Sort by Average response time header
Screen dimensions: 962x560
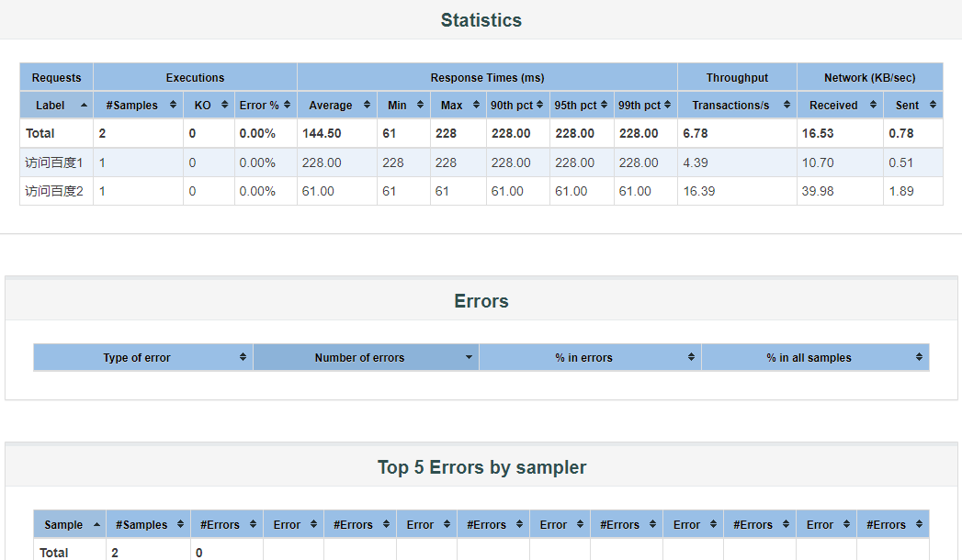tap(337, 105)
